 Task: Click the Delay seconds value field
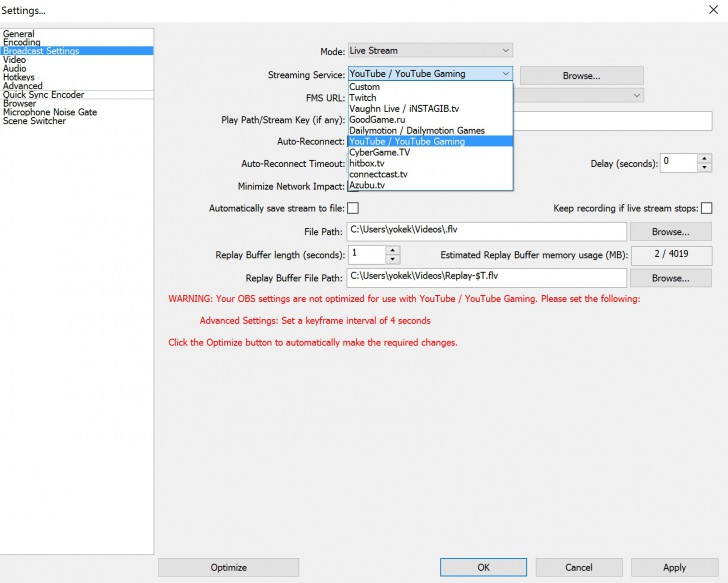pos(678,163)
